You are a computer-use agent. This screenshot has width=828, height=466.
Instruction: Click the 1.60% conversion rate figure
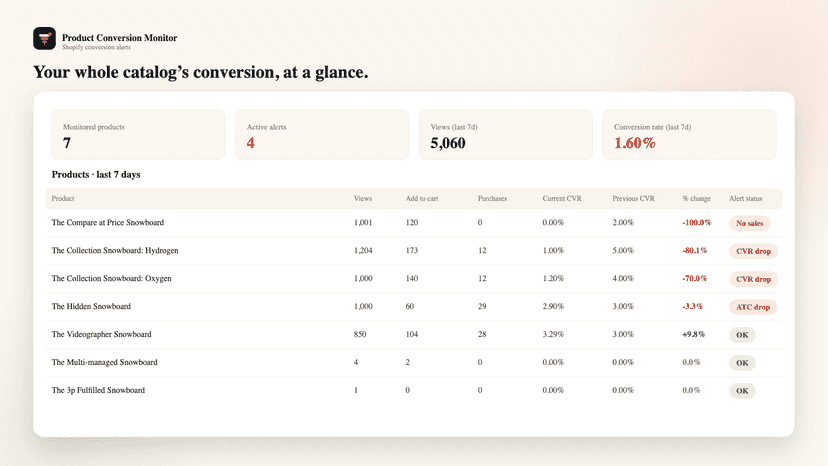635,143
